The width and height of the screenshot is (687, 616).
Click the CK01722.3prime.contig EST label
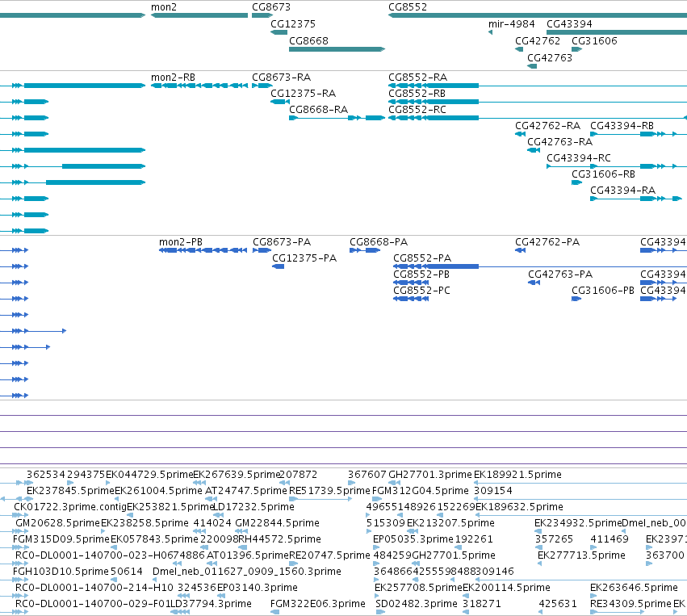click(x=70, y=507)
